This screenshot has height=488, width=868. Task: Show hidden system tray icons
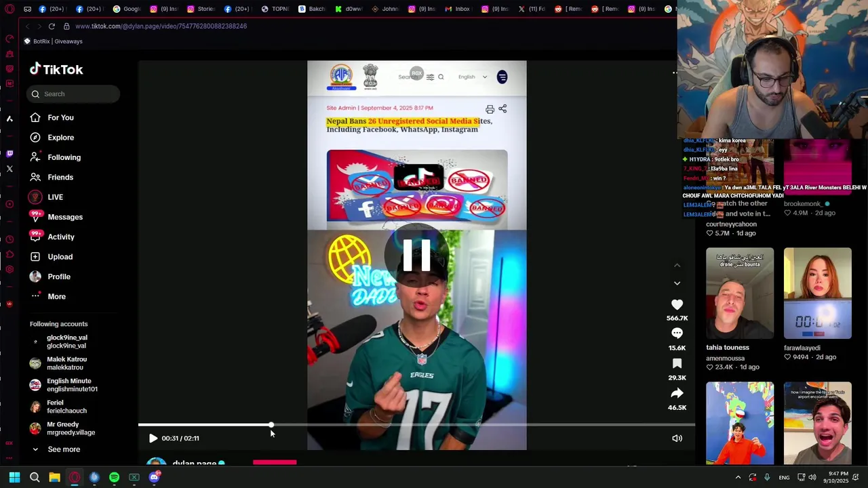(x=738, y=477)
